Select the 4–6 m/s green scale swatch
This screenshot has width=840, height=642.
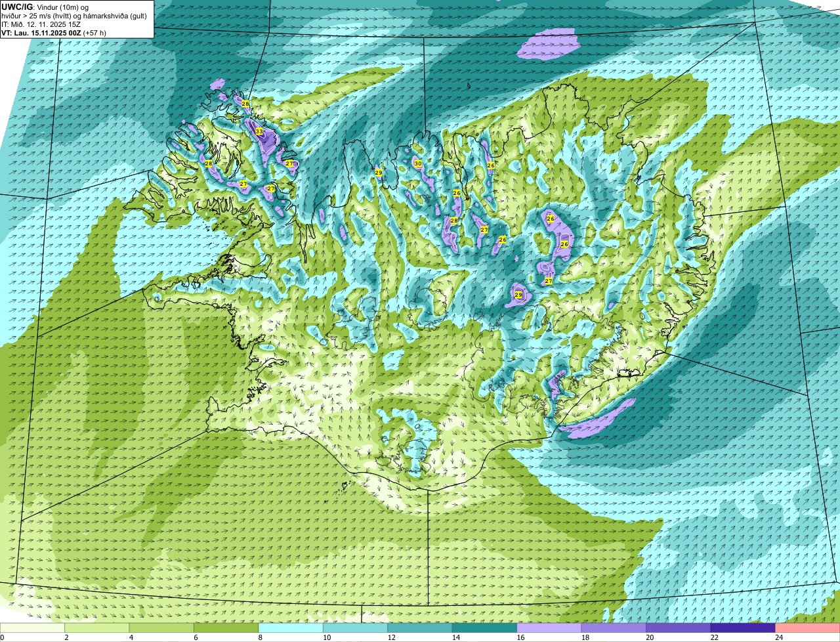162,628
